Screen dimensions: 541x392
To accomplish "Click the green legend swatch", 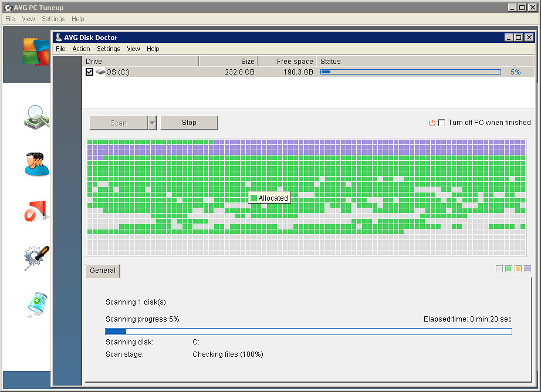I will click(x=509, y=269).
